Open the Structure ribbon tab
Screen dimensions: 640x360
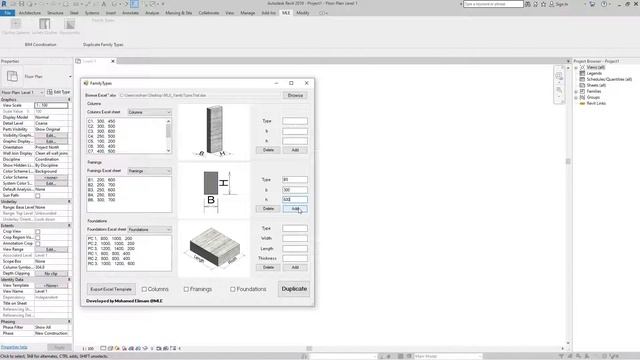56,13
